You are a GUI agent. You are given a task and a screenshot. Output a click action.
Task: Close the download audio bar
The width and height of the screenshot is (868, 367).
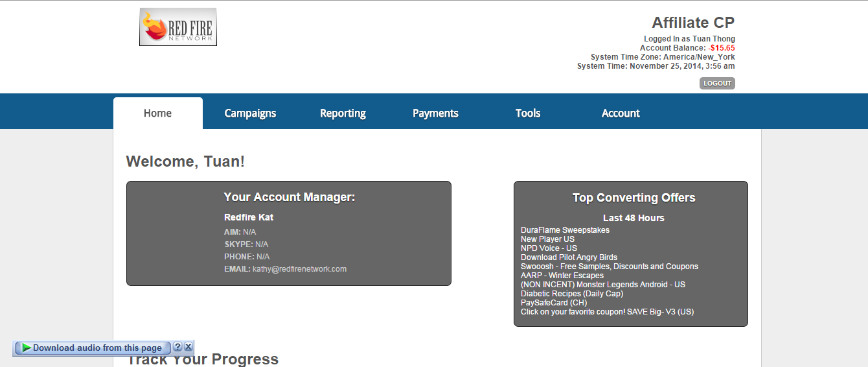tap(188, 347)
